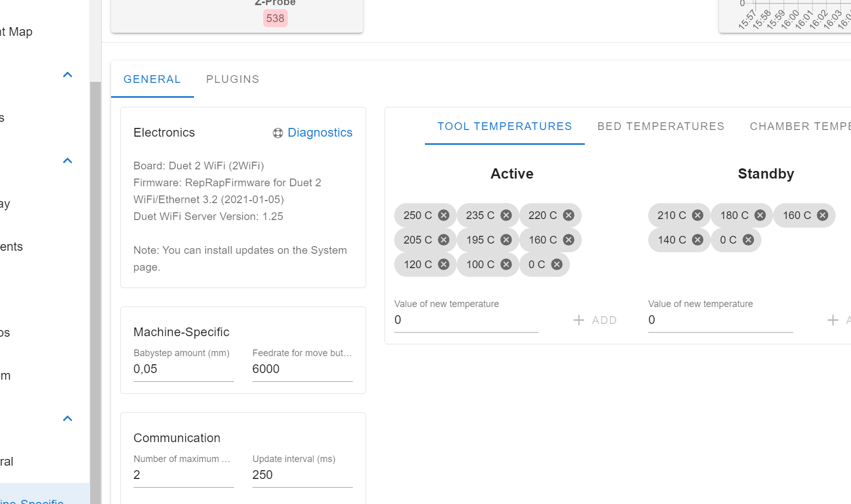Click the Babystep amount field
Viewport: 851px width, 504px height.
[x=184, y=369]
